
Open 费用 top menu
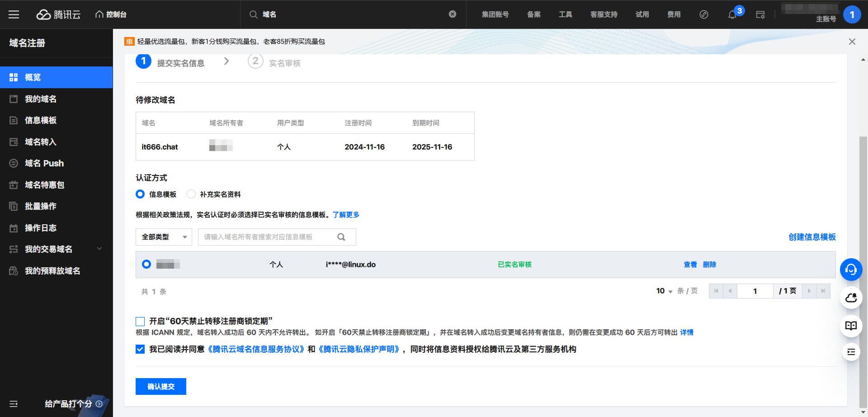tap(674, 14)
